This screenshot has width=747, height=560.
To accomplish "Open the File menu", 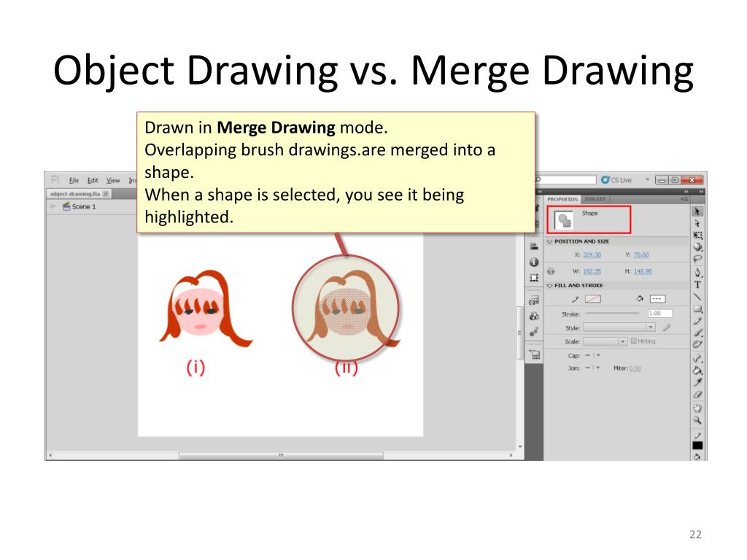I will point(74,180).
